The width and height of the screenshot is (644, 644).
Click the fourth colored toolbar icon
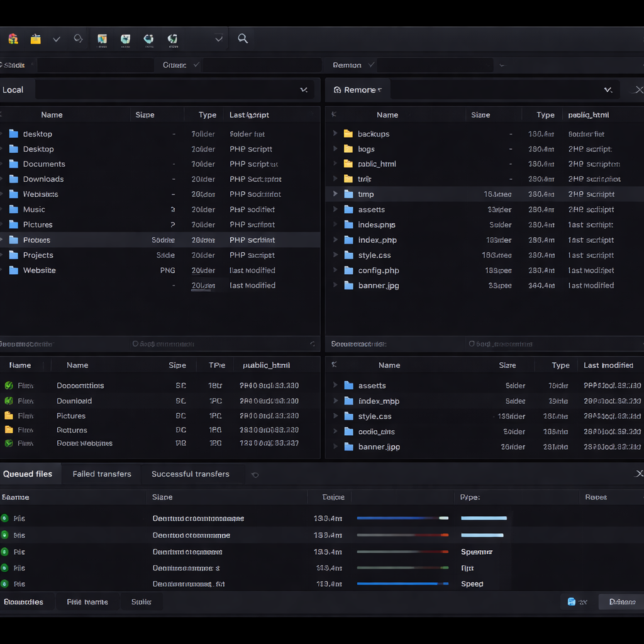[x=172, y=38]
